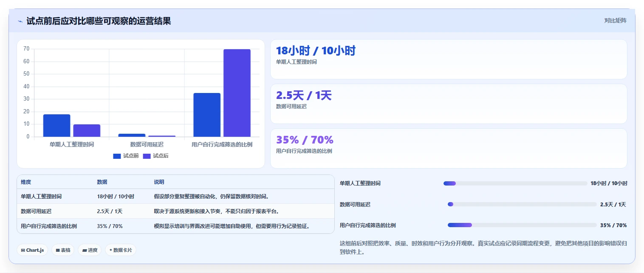Click the 试点后 bar for 单期人工整理时间

click(x=87, y=131)
